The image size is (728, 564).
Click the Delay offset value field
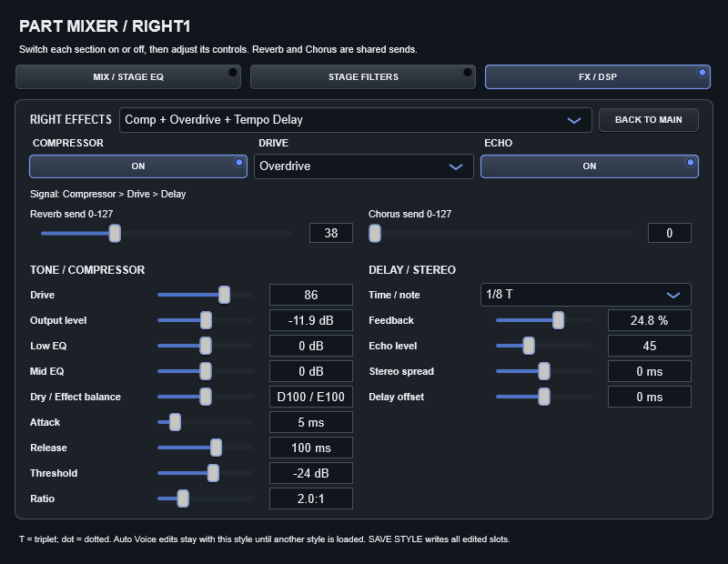coord(650,397)
